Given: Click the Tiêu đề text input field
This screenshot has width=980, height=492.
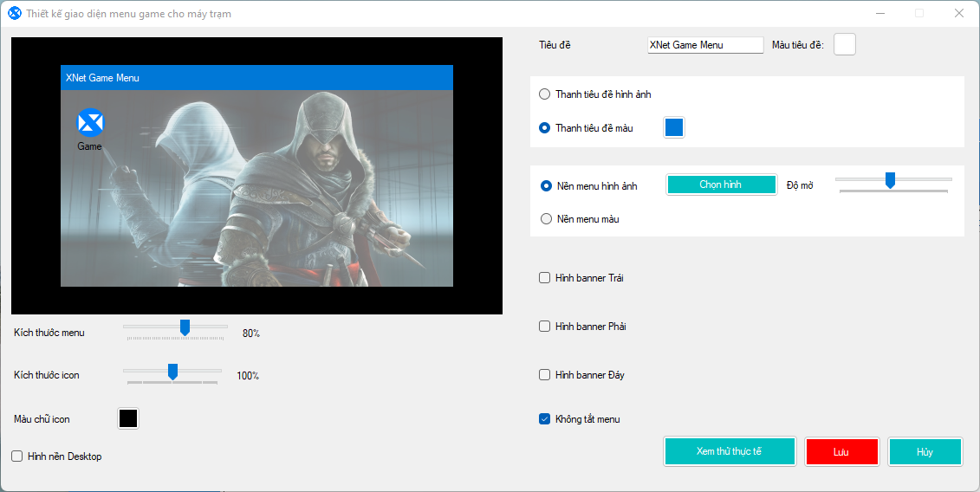Looking at the screenshot, I should (x=705, y=45).
